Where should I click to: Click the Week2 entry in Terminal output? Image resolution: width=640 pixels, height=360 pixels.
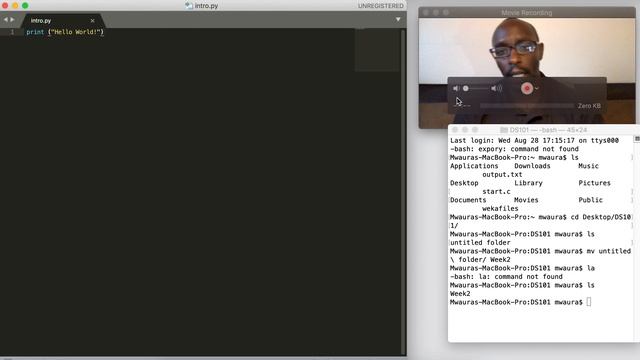click(460, 293)
